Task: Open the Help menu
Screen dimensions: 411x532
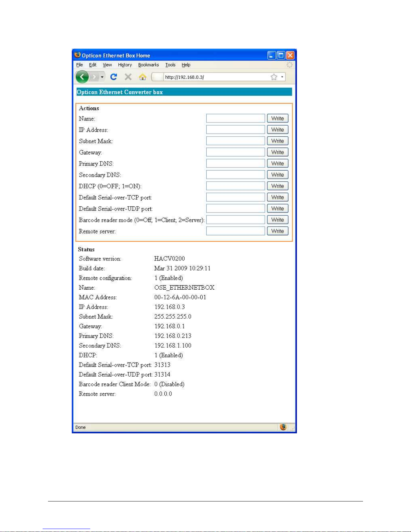Action: pos(186,65)
